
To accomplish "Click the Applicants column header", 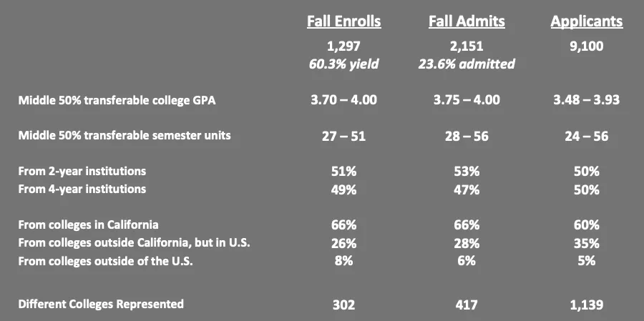I will (x=586, y=21).
